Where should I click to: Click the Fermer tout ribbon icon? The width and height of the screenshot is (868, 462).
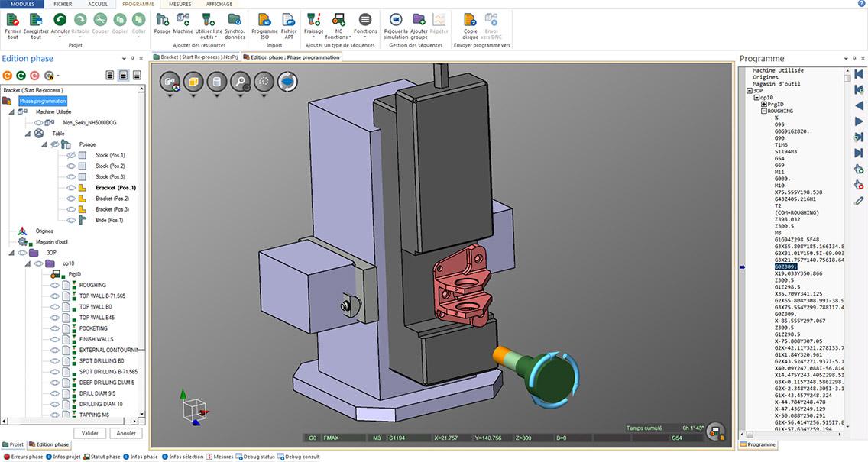pyautogui.click(x=13, y=19)
